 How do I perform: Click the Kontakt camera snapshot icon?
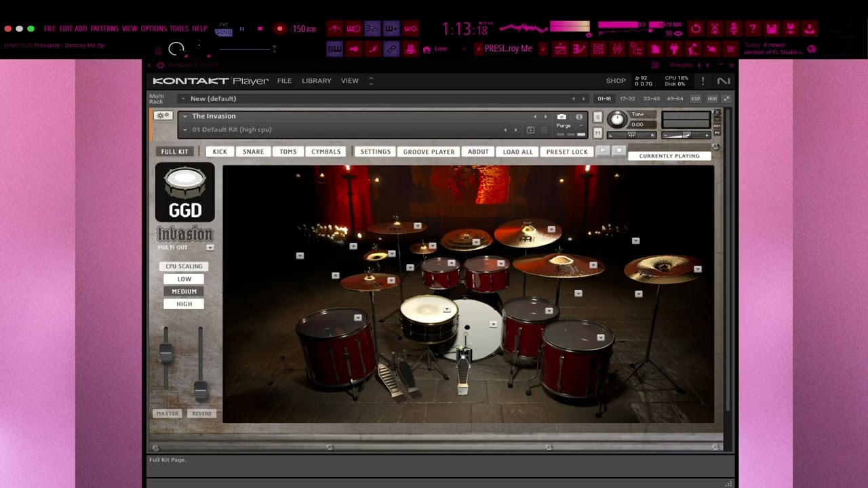click(x=561, y=117)
